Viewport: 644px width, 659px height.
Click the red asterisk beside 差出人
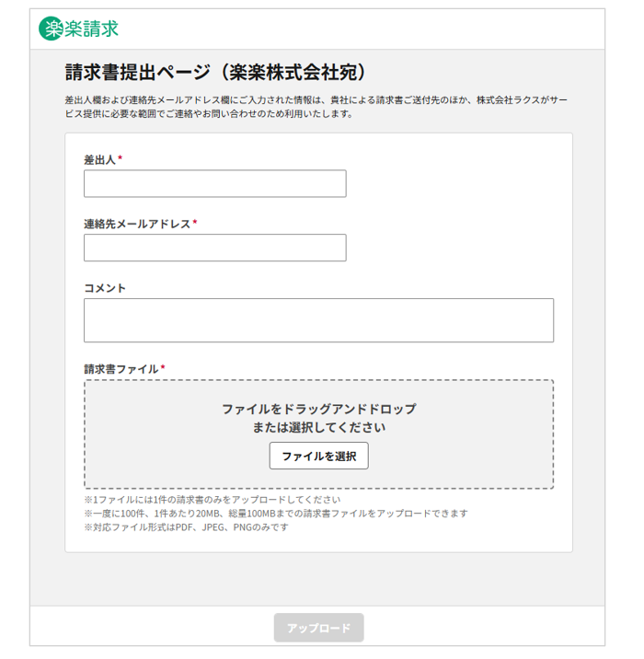click(x=120, y=158)
